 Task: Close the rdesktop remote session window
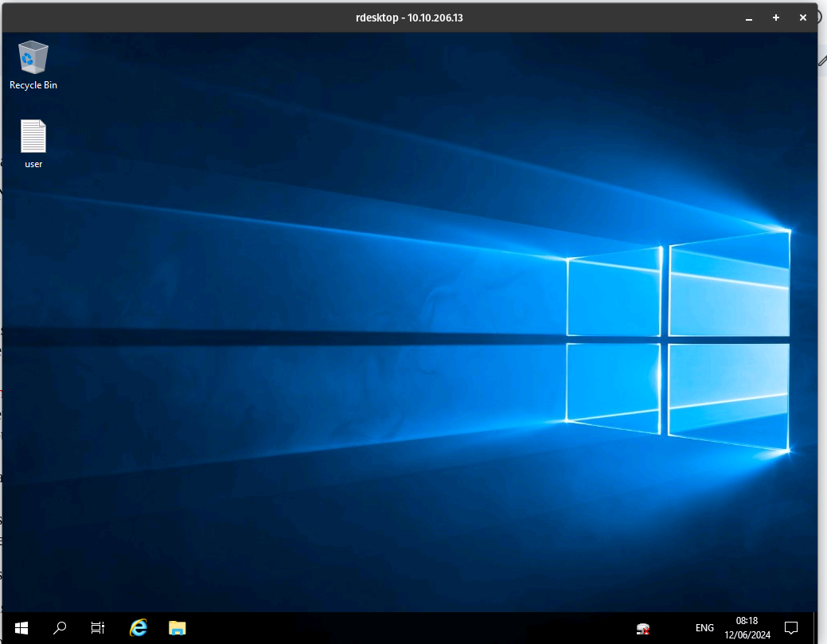pos(803,18)
